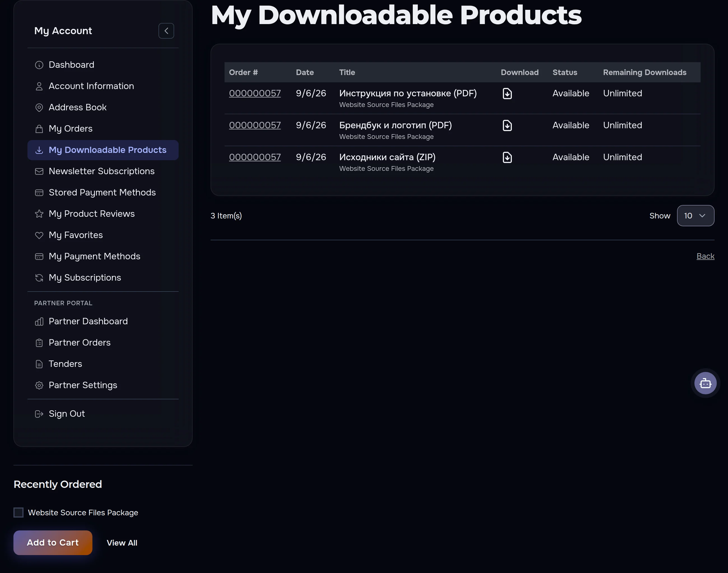Viewport: 728px width, 573px height.
Task: Click the Order # column header
Action: [243, 73]
